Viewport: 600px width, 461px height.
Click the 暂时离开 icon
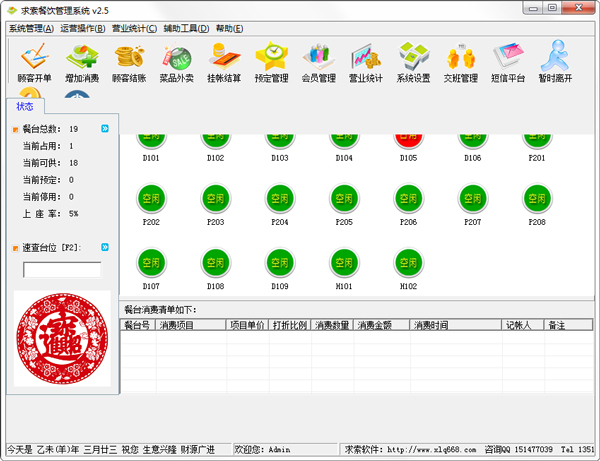coord(557,60)
